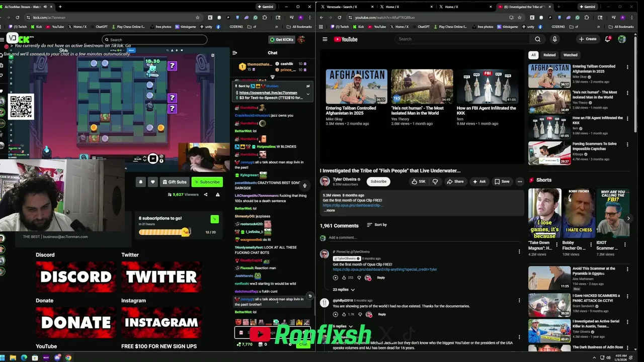Viewport: 644px width, 362px height.
Task: Open options menu for pinned TylerOliveira comment
Action: click(x=519, y=251)
